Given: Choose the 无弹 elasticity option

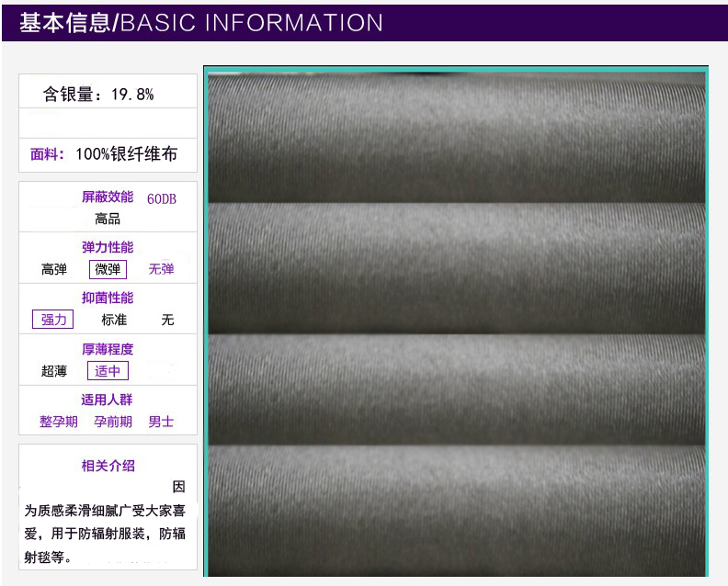Looking at the screenshot, I should (x=161, y=269).
